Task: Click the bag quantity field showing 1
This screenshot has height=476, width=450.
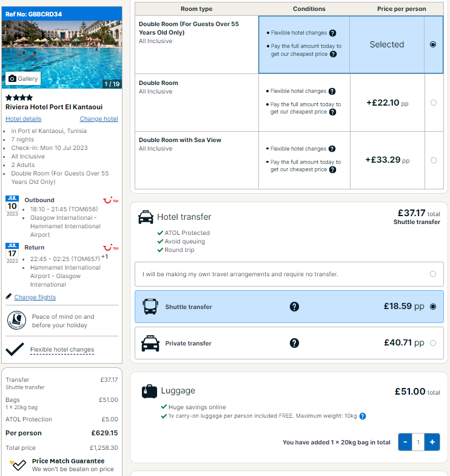Action: click(418, 442)
